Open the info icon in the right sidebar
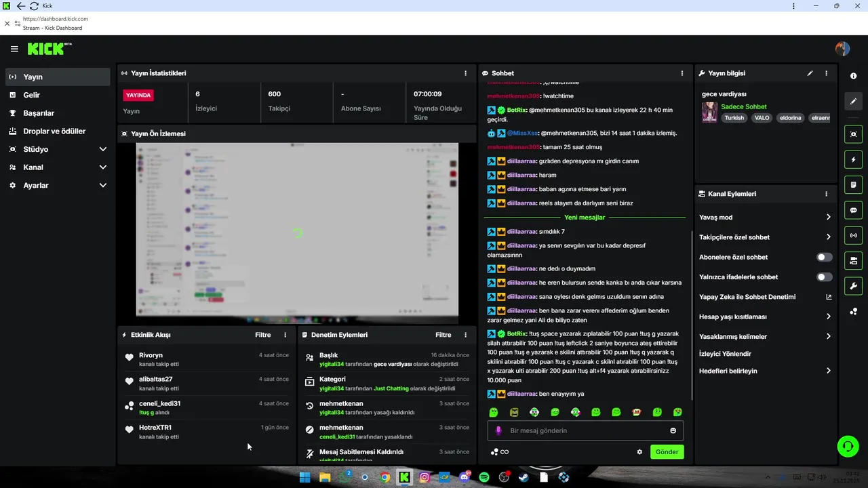Image resolution: width=868 pixels, height=488 pixels. [853, 76]
